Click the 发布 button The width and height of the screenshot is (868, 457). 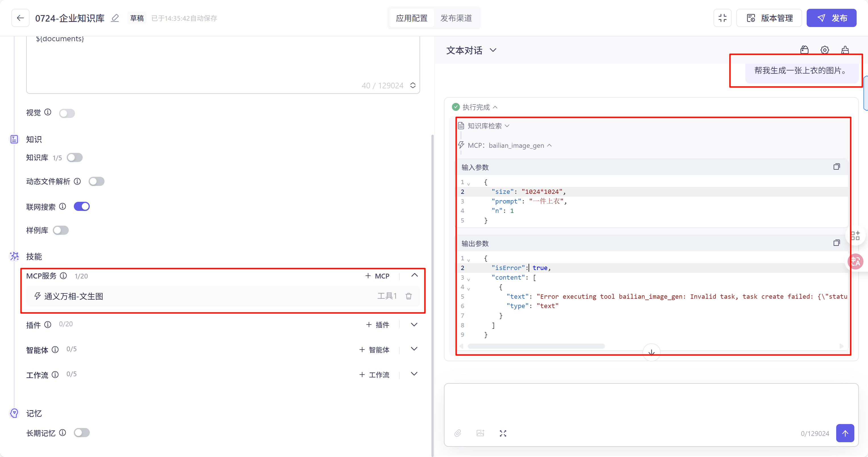pos(831,18)
